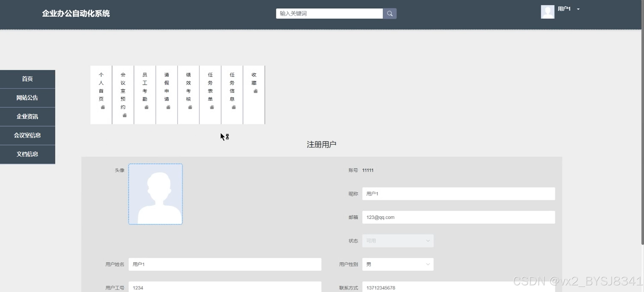Go to 首页 in left sidebar
The width and height of the screenshot is (644, 292).
pos(27,79)
